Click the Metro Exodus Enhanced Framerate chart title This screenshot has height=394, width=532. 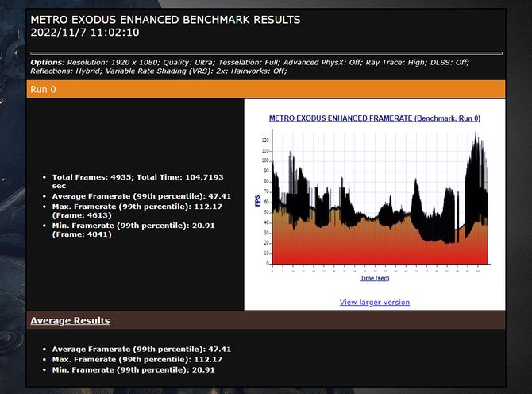click(x=375, y=118)
